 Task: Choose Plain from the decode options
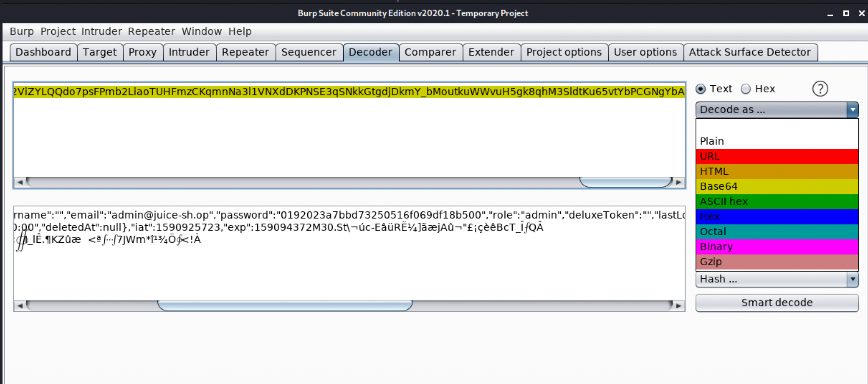tap(712, 141)
